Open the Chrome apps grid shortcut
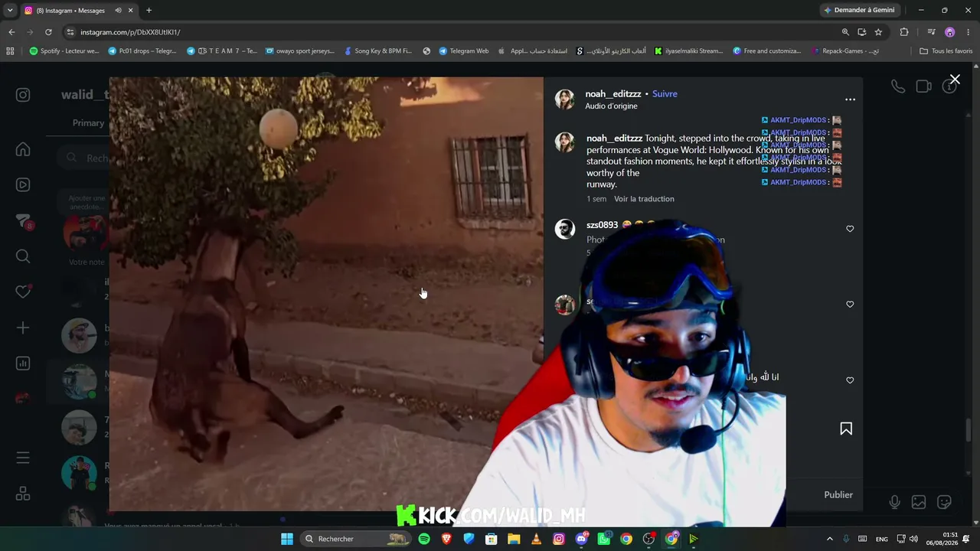 (x=10, y=51)
